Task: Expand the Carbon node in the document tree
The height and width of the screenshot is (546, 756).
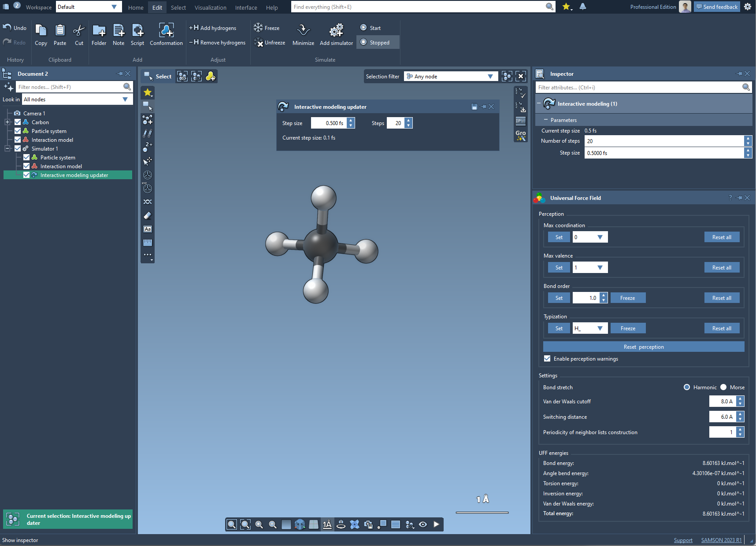Action: coord(7,122)
